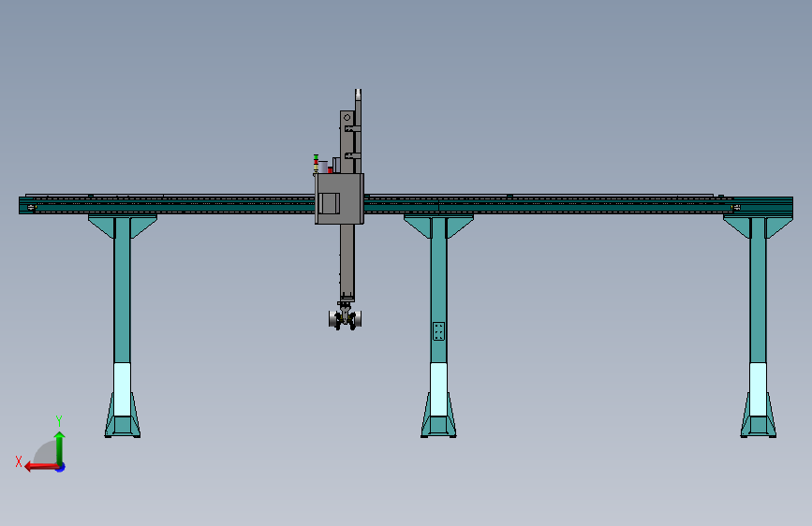This screenshot has width=812, height=526.
Task: Click the bolt plate on the middle column
Action: coord(438,331)
